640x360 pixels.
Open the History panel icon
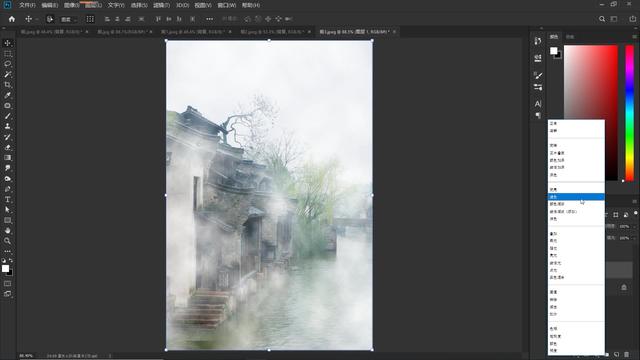click(x=538, y=40)
